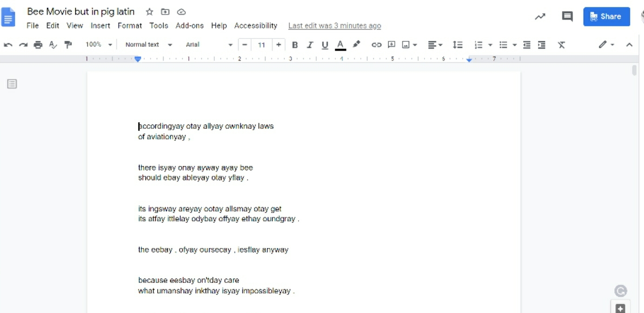This screenshot has width=644, height=313.
Task: Increase indent
Action: 542,45
